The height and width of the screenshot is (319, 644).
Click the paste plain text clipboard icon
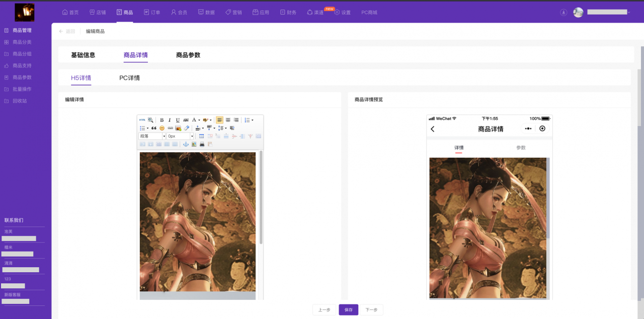pyautogui.click(x=210, y=144)
